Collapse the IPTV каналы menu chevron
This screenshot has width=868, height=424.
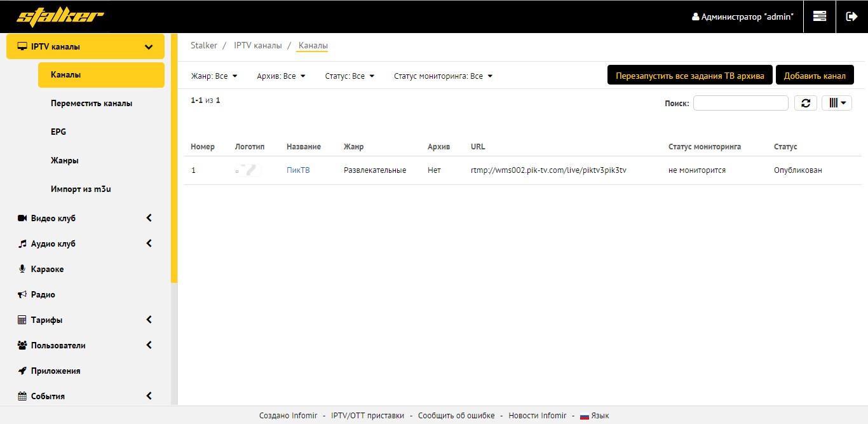point(149,46)
